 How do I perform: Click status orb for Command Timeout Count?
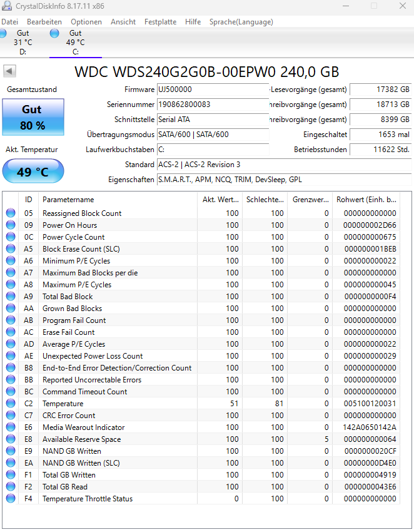tap(11, 391)
